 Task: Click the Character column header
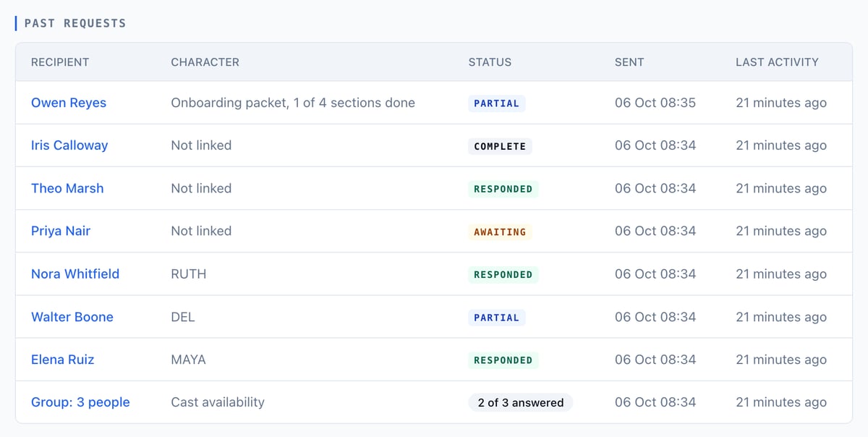coord(205,62)
